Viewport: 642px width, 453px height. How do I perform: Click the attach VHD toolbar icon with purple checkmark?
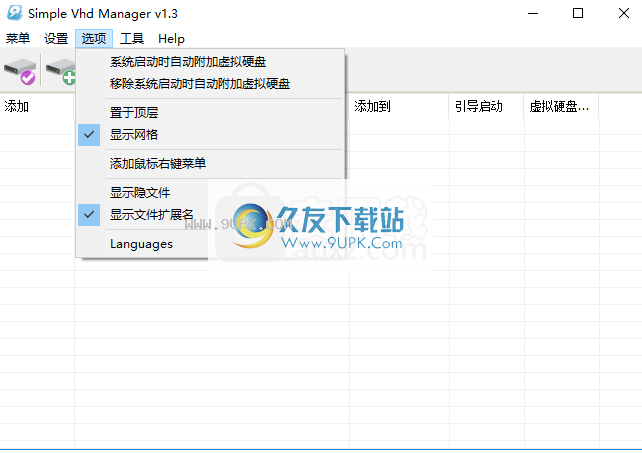[20, 71]
